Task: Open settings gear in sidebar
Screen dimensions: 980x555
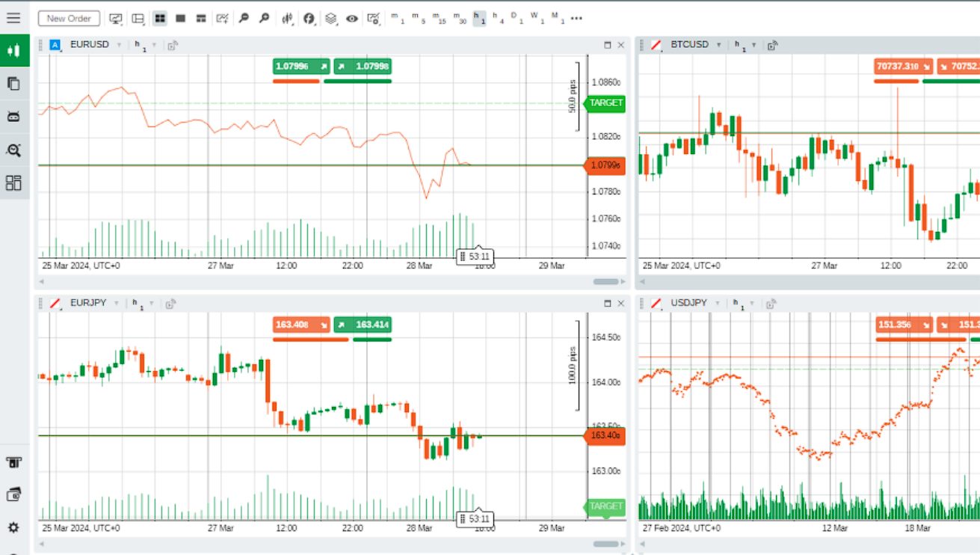Action: (13, 527)
